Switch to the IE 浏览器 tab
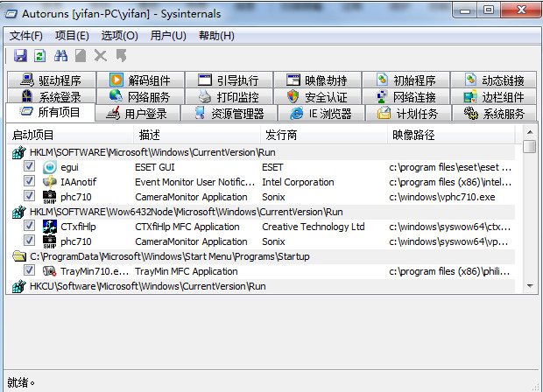The image size is (543, 392). pyautogui.click(x=321, y=113)
